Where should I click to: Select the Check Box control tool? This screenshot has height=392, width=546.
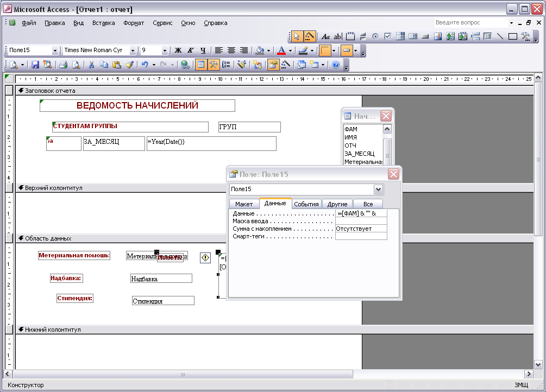coord(388,36)
